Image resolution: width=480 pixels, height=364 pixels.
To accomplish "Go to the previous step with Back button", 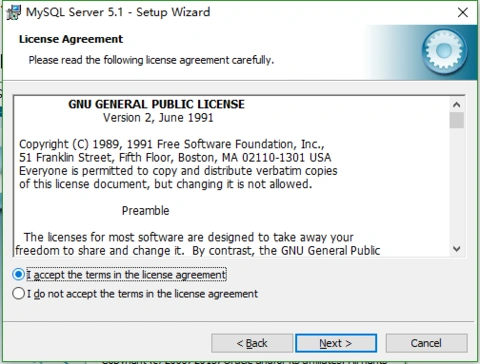I will click(x=252, y=343).
